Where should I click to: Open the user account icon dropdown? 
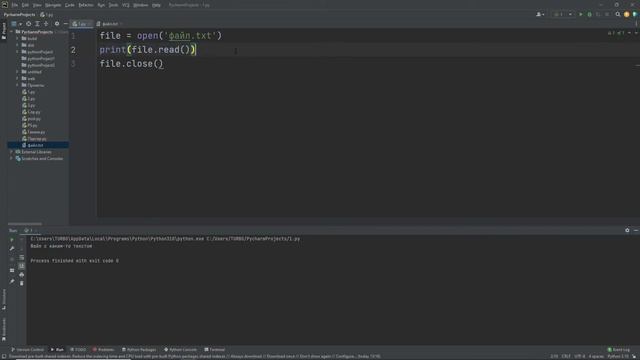click(540, 15)
